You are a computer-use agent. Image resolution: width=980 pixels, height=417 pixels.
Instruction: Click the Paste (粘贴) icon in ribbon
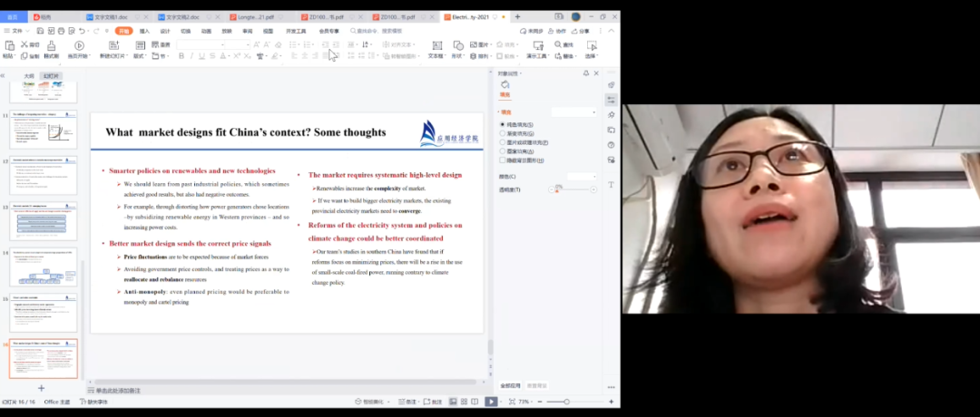(7, 46)
